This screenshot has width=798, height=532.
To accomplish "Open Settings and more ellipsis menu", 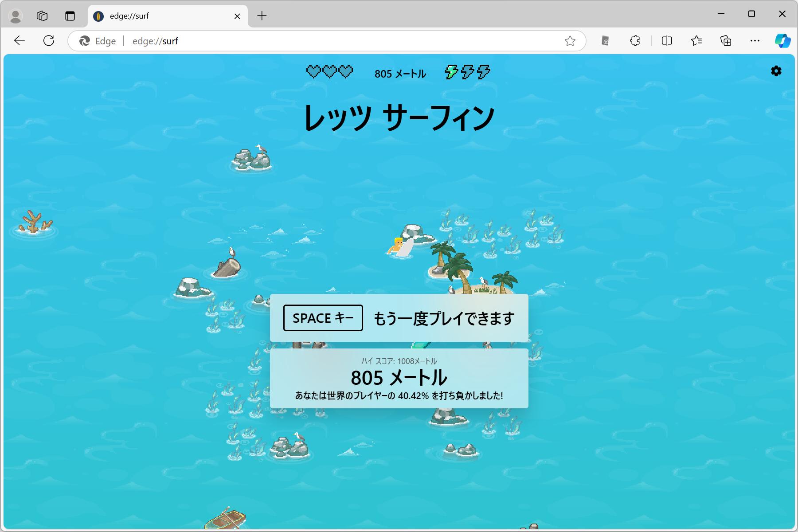I will click(x=755, y=41).
